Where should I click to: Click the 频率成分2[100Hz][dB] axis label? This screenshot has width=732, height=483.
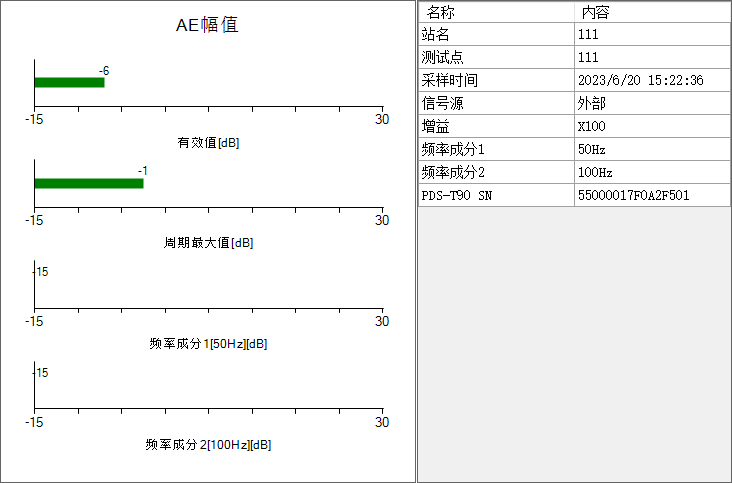click(208, 445)
